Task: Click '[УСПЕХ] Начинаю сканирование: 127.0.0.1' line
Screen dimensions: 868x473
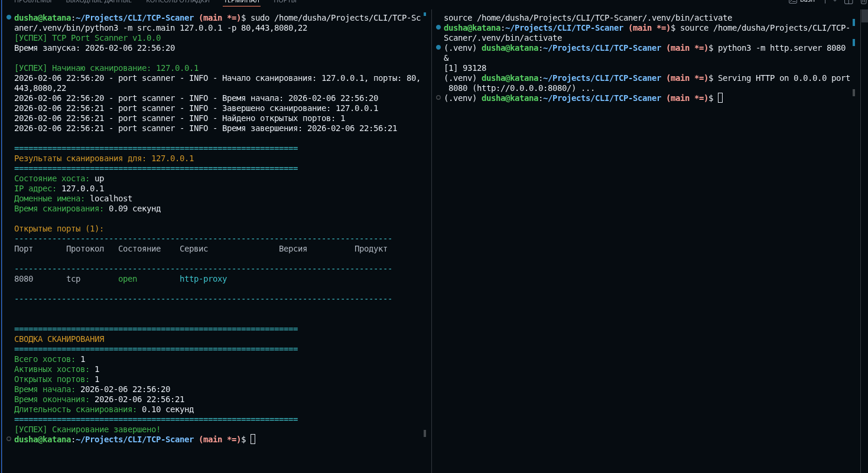Action: pyautogui.click(x=106, y=68)
